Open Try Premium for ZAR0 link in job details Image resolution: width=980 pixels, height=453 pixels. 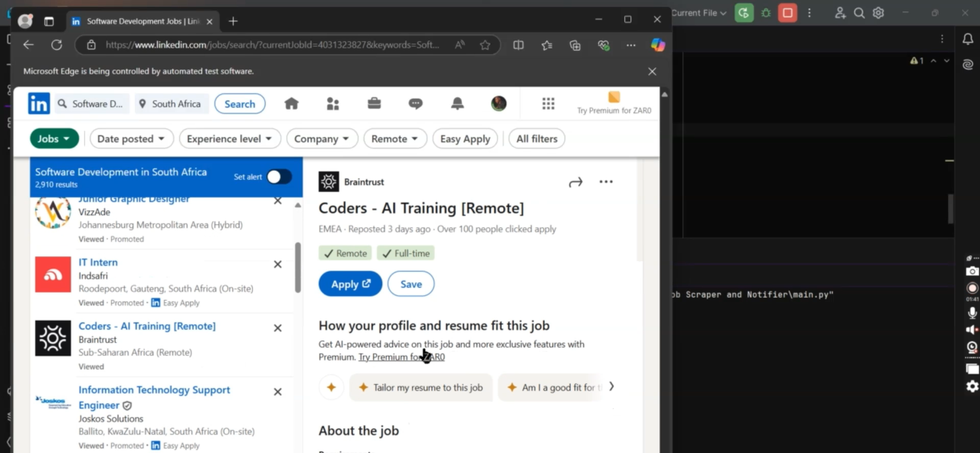point(401,357)
